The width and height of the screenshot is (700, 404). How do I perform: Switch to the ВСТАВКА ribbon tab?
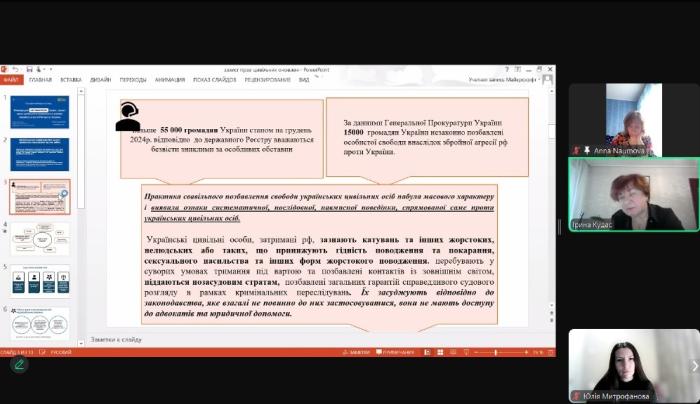(x=71, y=79)
